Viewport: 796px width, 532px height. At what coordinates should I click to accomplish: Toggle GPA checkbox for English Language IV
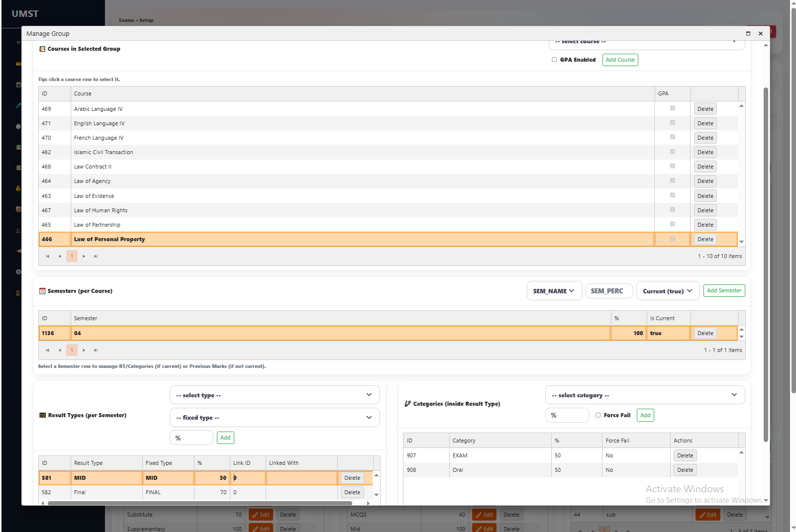673,122
